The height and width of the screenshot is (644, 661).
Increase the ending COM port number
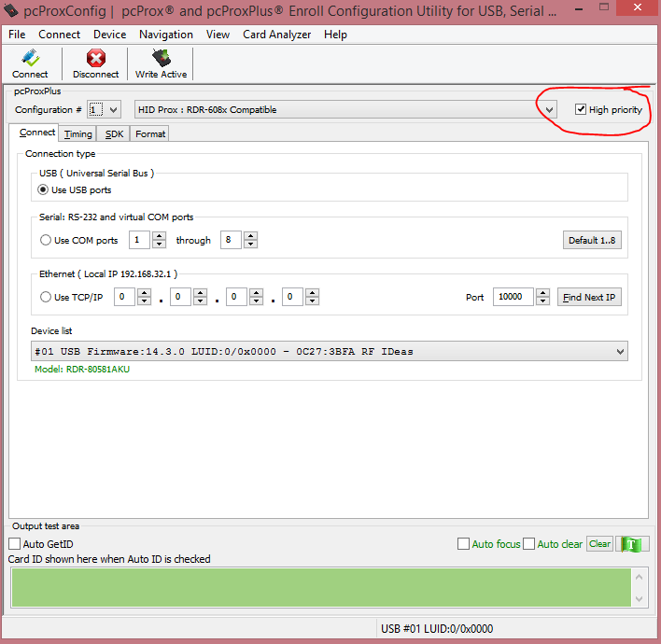pyautogui.click(x=250, y=236)
